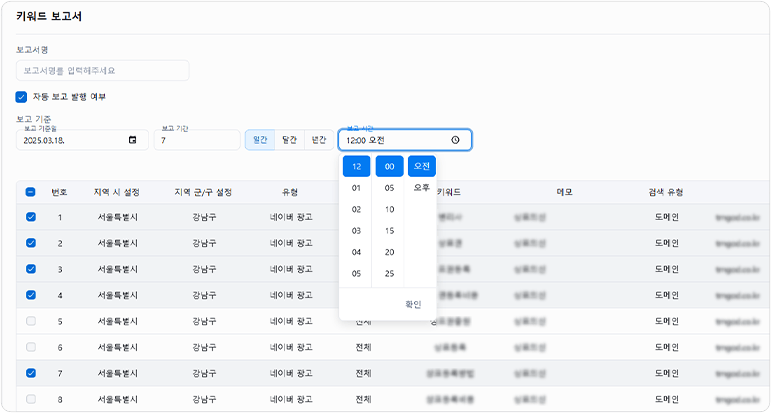Uncheck the row 1 checkbox

point(30,217)
